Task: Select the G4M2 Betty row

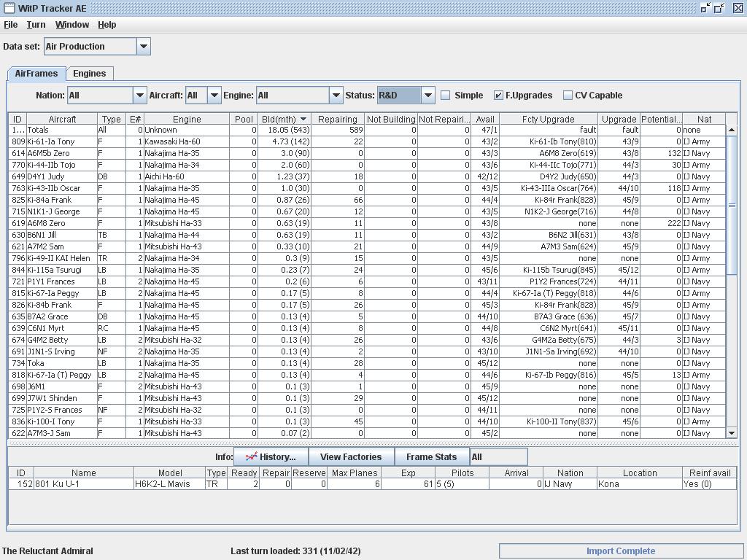Action: point(367,340)
